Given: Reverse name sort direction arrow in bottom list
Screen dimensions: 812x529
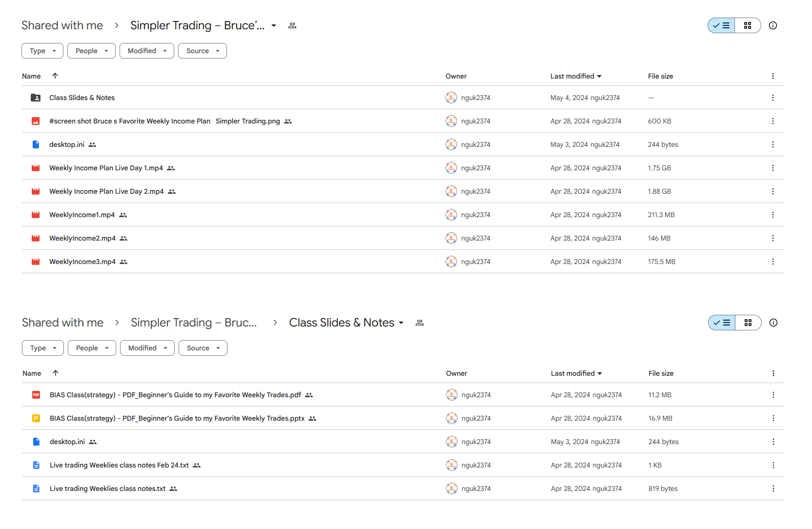Looking at the screenshot, I should point(56,373).
